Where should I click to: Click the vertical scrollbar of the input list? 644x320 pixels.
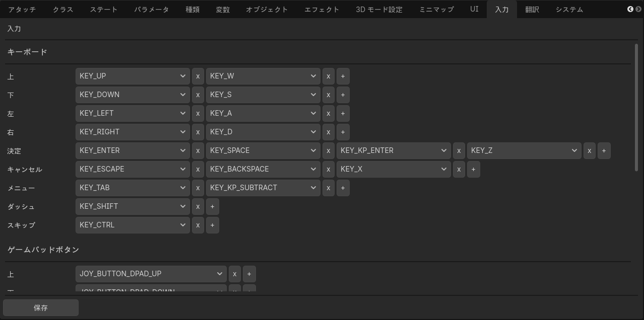[x=636, y=108]
